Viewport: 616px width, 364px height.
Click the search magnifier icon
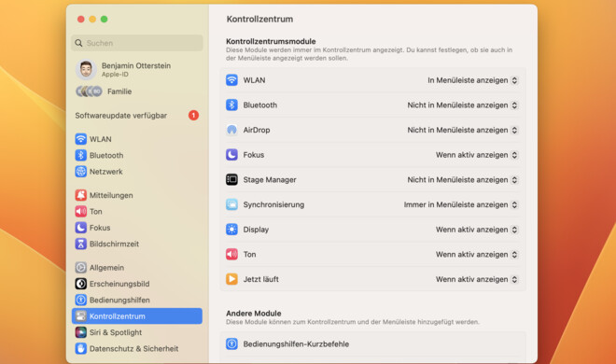pos(78,43)
